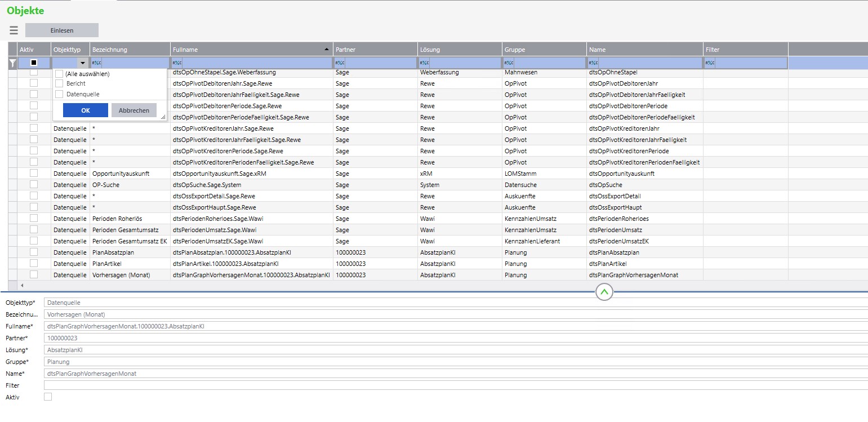
Task: Focus Partner detail field '100000023'
Action: (x=456, y=338)
